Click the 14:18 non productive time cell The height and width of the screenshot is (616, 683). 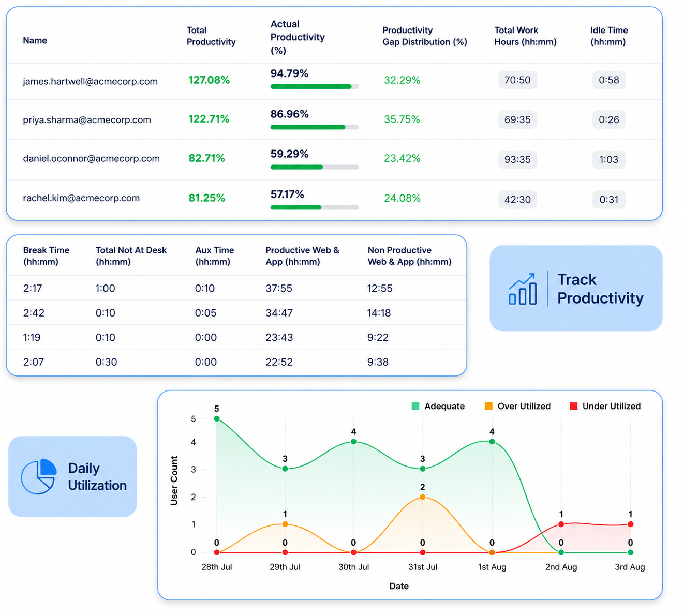[x=379, y=313]
